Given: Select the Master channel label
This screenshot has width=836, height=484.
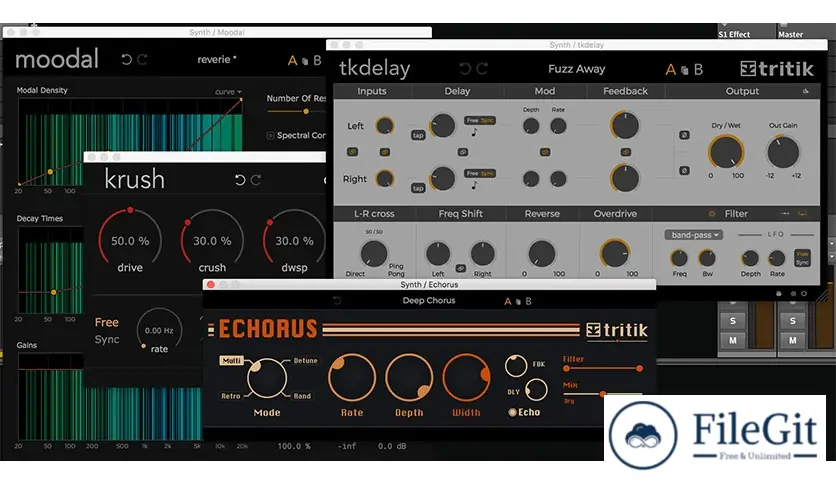Looking at the screenshot, I should [790, 34].
